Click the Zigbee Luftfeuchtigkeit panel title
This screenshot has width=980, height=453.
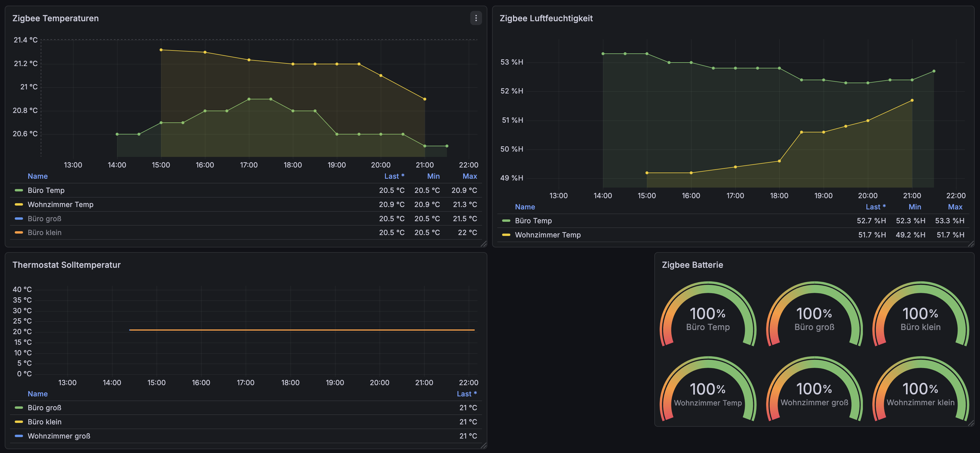[546, 18]
